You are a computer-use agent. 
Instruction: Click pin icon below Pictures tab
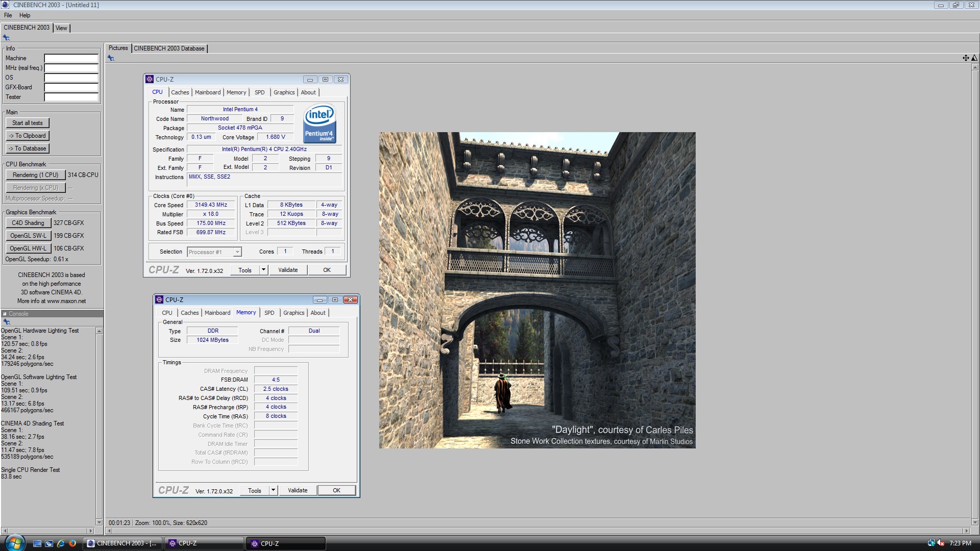point(111,58)
